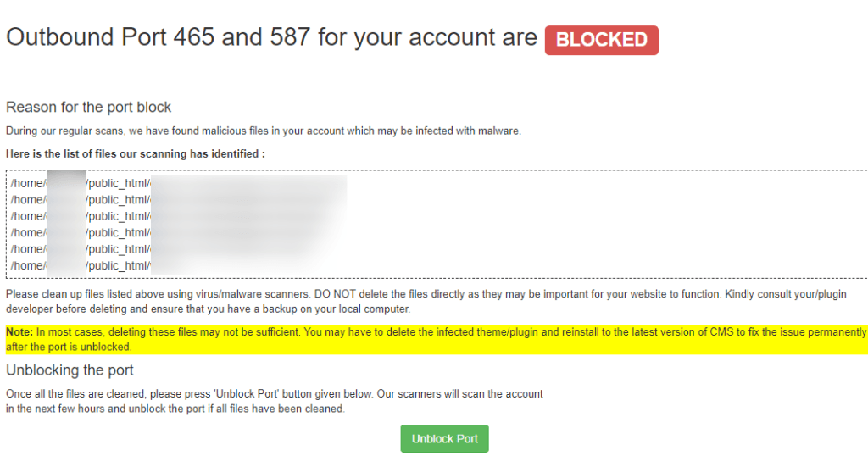Click the red BLOCKED status badge
This screenshot has height=456, width=868.
pos(601,40)
